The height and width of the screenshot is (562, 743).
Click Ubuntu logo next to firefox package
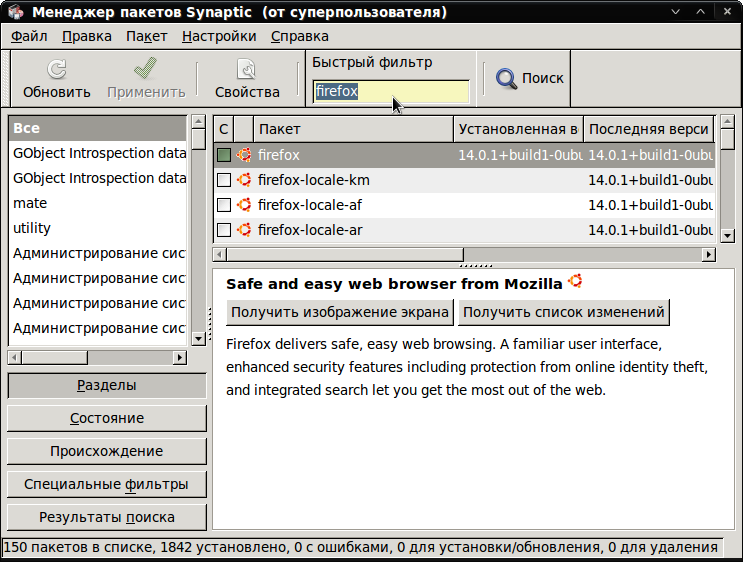[x=244, y=155]
